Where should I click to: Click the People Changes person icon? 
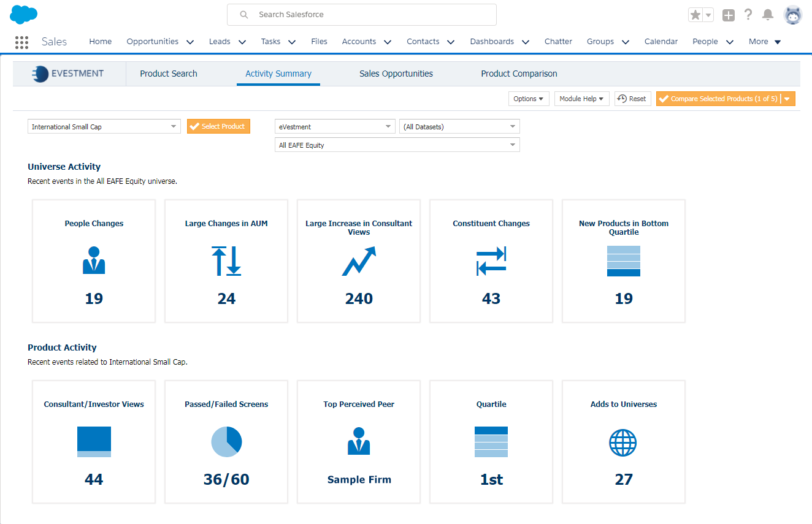pyautogui.click(x=93, y=260)
